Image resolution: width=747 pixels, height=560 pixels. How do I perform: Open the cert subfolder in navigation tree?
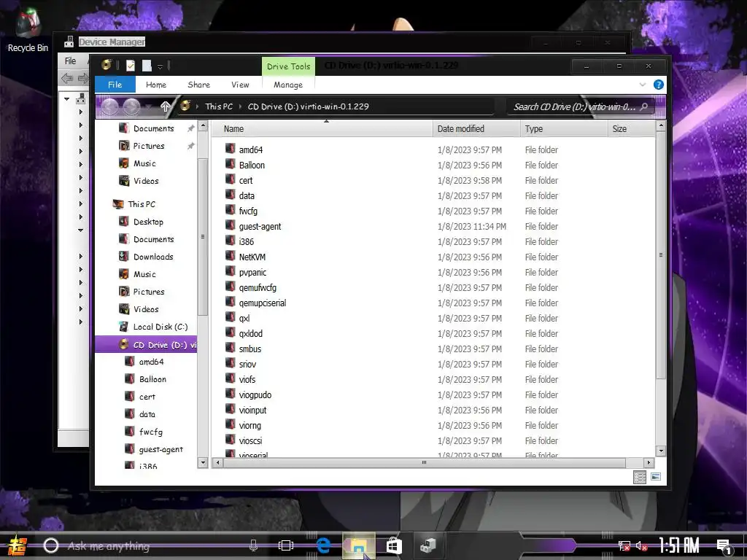pos(147,397)
